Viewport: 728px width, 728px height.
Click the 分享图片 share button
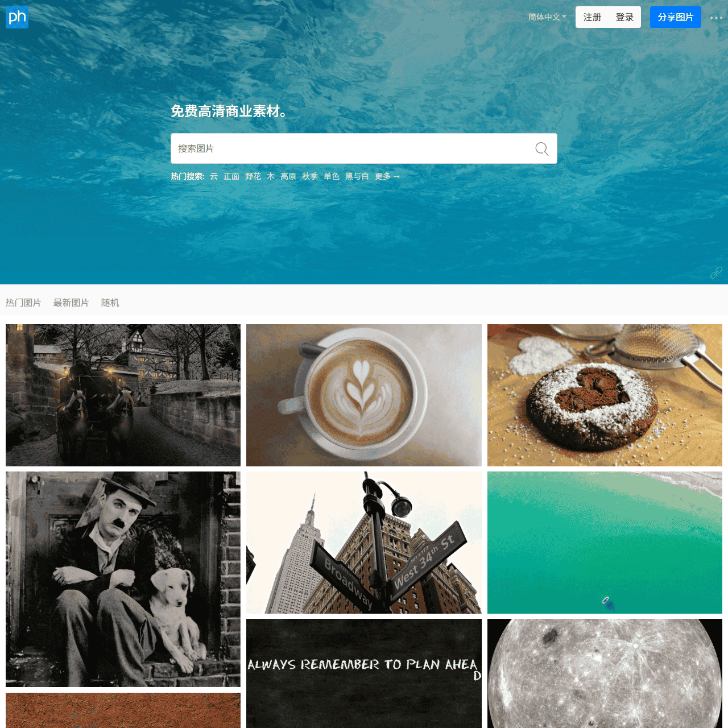[x=676, y=17]
